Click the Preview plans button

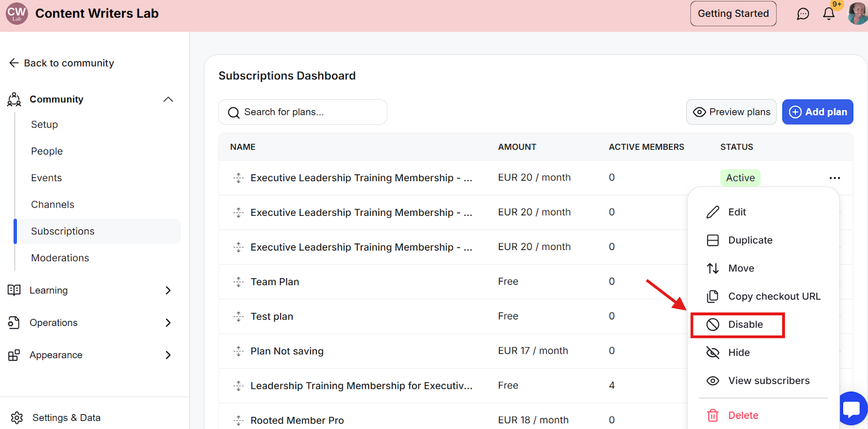pyautogui.click(x=731, y=112)
